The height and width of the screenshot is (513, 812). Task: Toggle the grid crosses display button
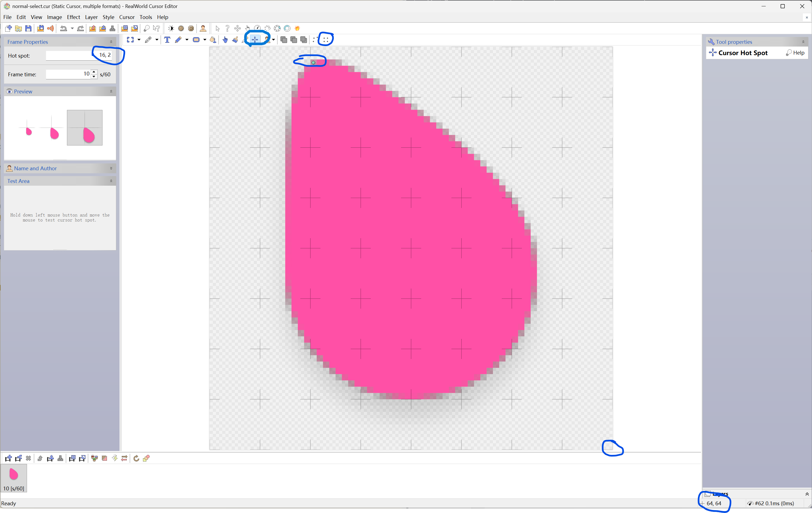[x=326, y=40]
